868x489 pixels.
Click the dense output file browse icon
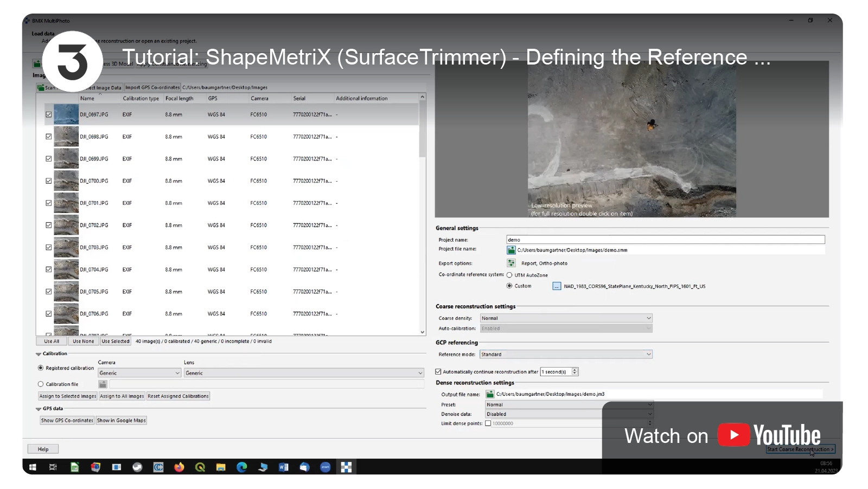[490, 394]
